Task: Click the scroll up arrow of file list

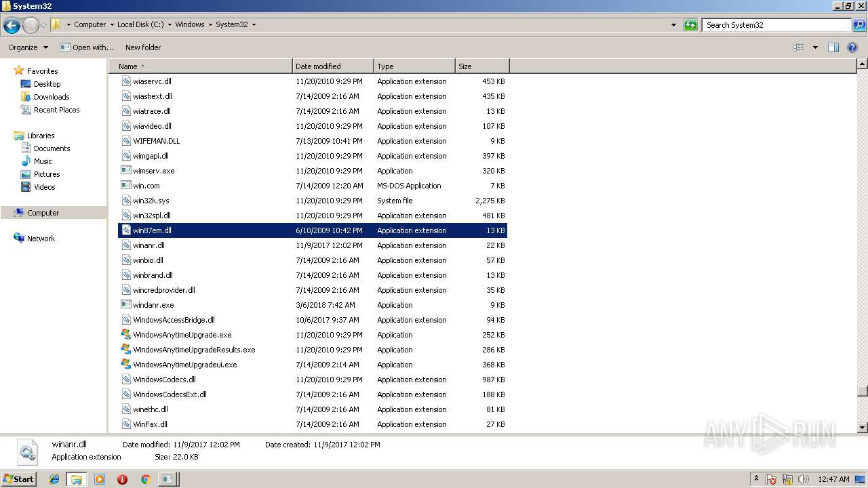Action: pos(862,64)
